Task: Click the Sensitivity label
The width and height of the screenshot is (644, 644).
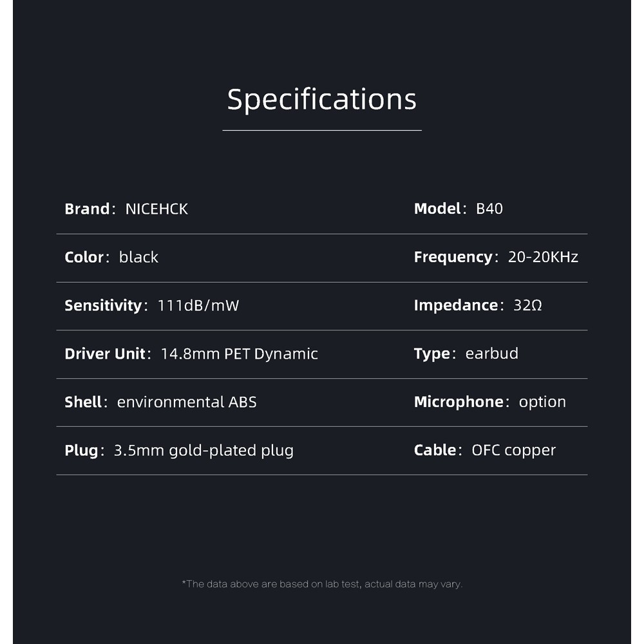Action: point(102,305)
